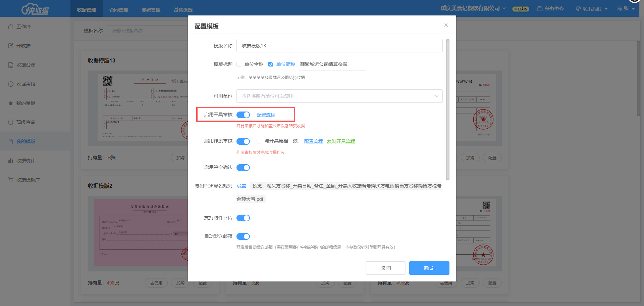Select the 收据台账 document icon
Screen dimensions: 644x306
[x=11, y=65]
